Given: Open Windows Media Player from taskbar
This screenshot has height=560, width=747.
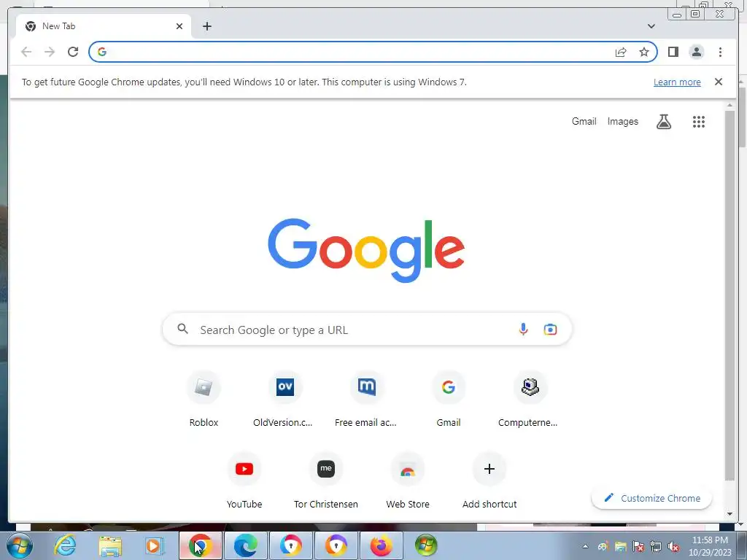Looking at the screenshot, I should point(155,545).
